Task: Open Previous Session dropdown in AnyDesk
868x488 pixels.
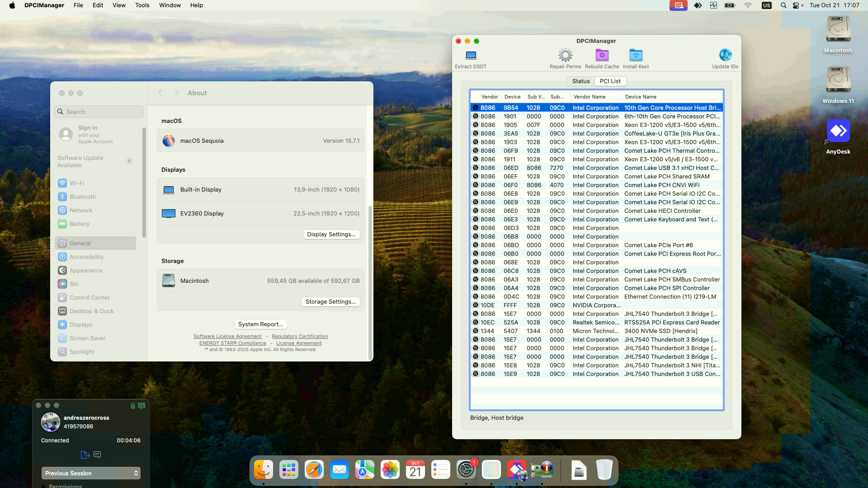Action: click(x=91, y=473)
